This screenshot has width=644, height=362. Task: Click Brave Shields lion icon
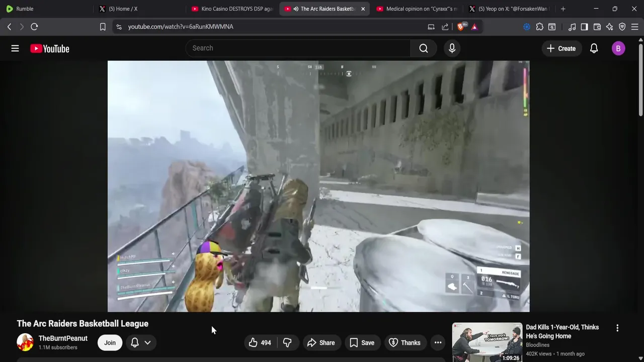pos(461,27)
